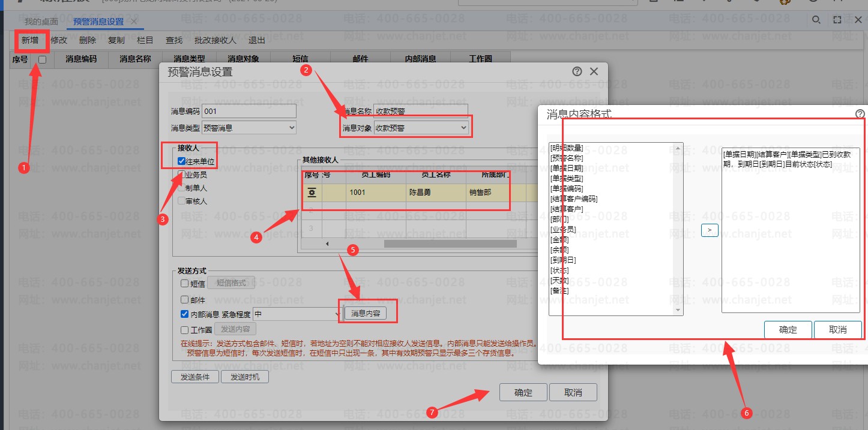Click the search magnifier icon at top right
This screenshot has height=430, width=868.
click(816, 20)
